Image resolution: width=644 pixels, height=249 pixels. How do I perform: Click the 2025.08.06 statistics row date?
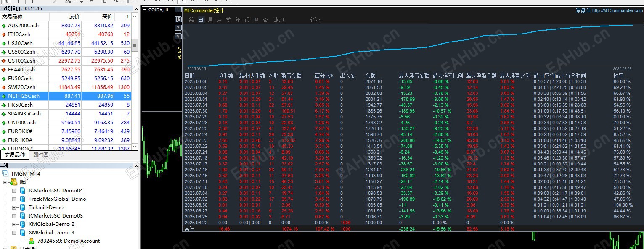(196, 81)
